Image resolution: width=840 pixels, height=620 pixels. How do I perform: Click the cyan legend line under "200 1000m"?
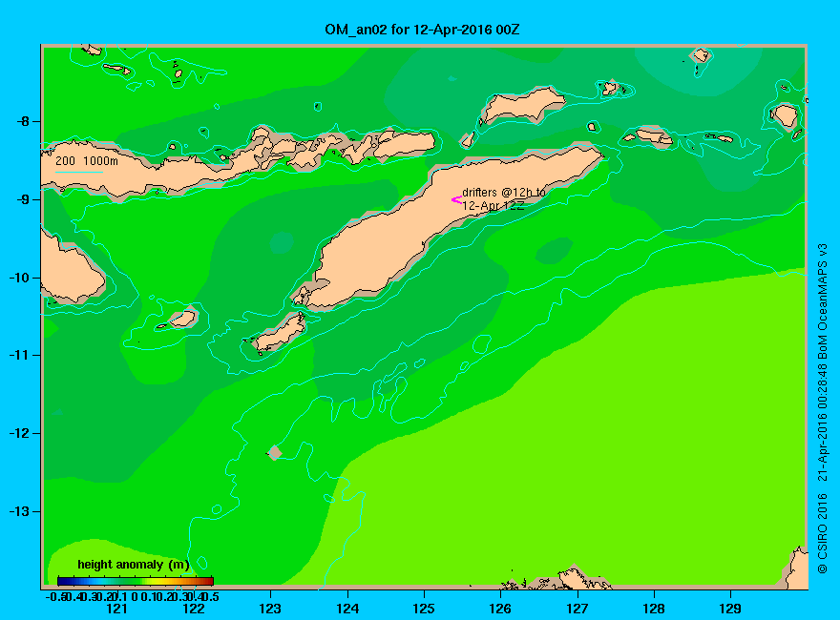78,172
